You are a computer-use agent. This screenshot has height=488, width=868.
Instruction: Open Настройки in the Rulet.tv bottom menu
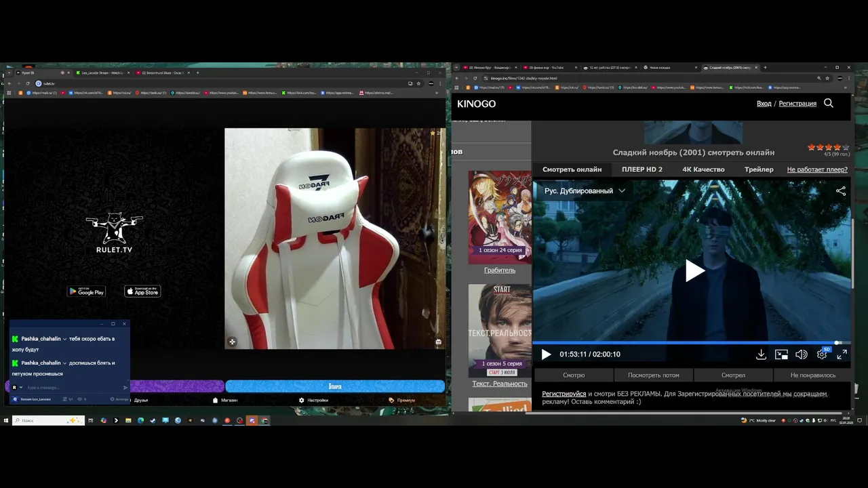313,400
